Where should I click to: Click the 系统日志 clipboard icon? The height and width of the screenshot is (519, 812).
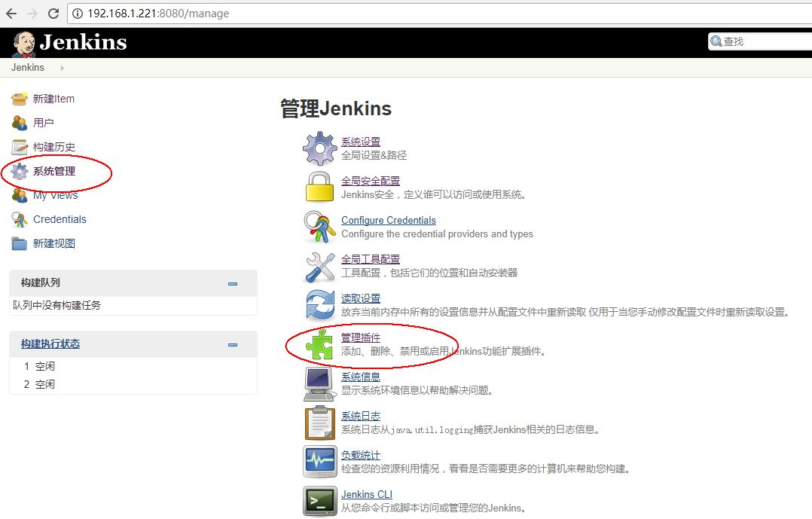[320, 423]
